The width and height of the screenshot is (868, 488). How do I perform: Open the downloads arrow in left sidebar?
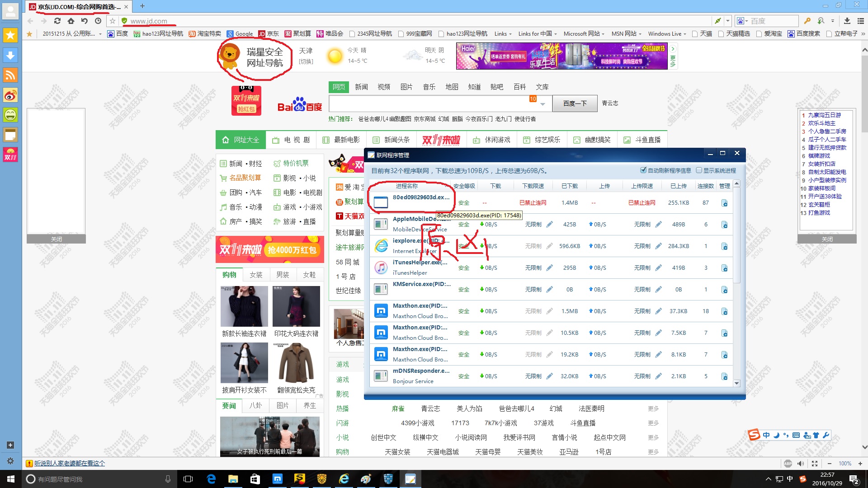[x=10, y=55]
